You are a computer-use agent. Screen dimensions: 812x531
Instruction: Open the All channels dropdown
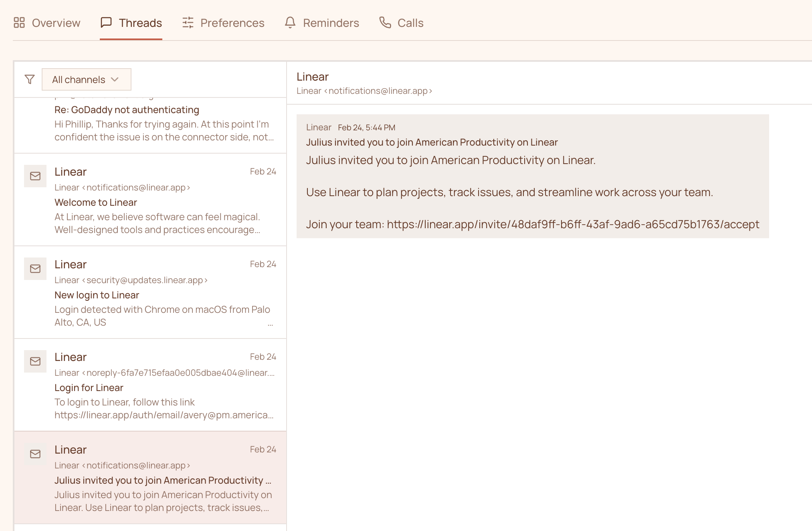coord(86,79)
